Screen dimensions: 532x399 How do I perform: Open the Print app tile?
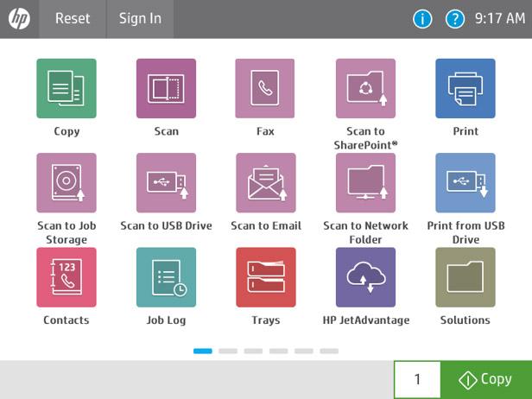(x=465, y=89)
